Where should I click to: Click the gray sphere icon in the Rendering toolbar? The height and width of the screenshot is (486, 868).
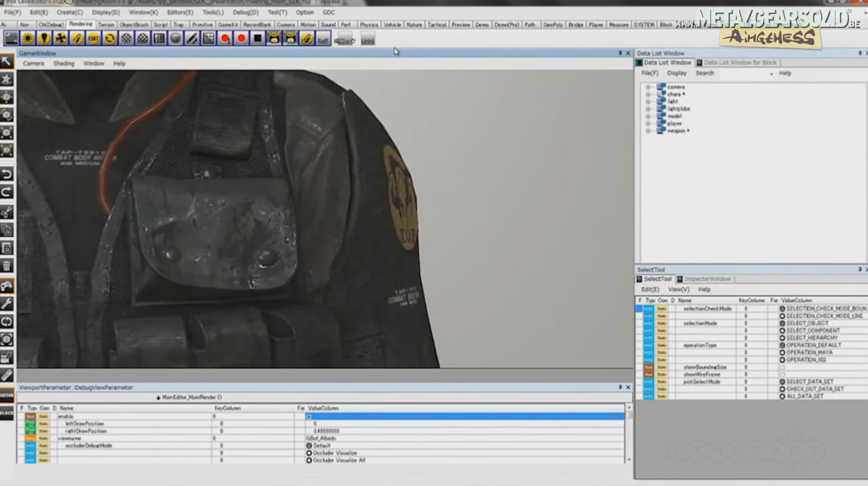[175, 38]
